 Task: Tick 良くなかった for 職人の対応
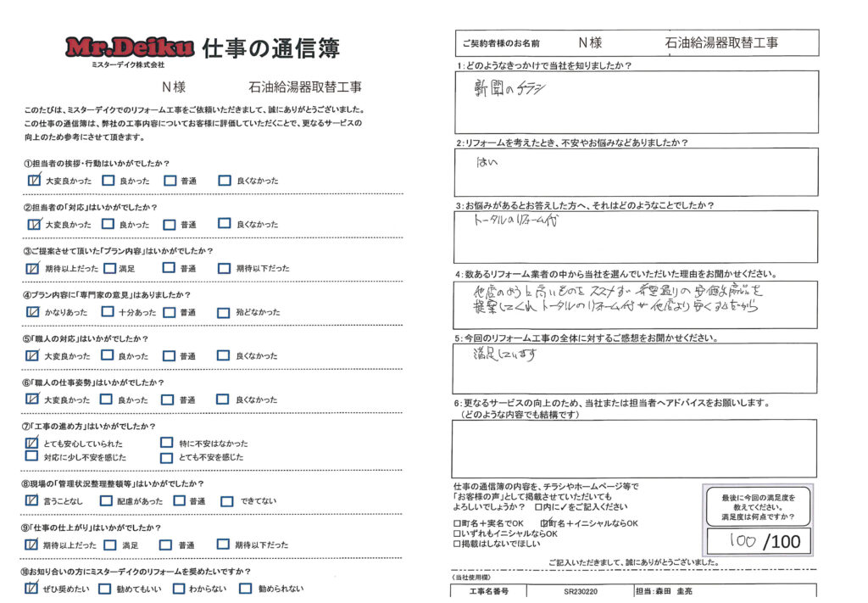click(224, 355)
